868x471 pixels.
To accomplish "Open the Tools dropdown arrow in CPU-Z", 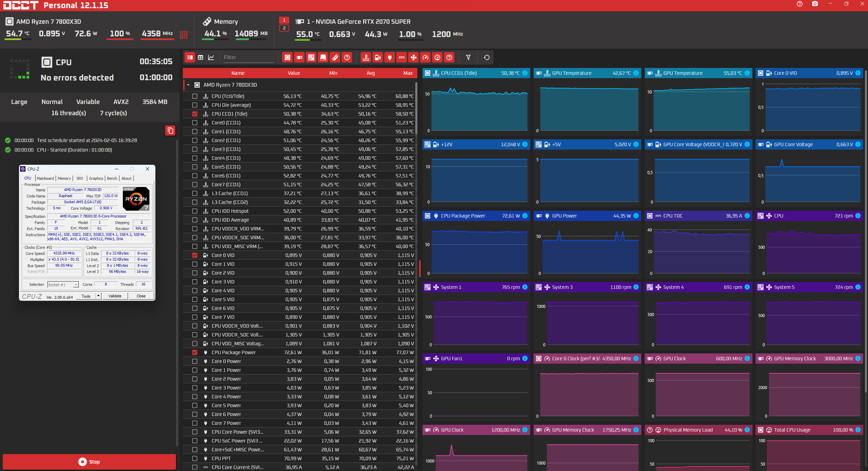I will pos(98,296).
